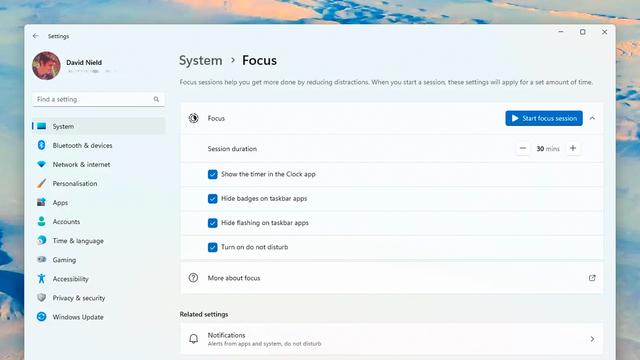
Task: Close the Settings window
Action: tap(604, 32)
